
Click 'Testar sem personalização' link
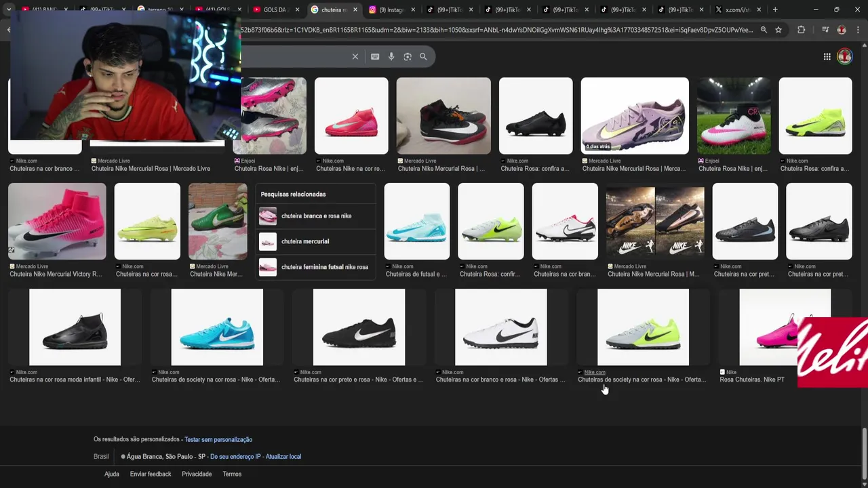[218, 440]
